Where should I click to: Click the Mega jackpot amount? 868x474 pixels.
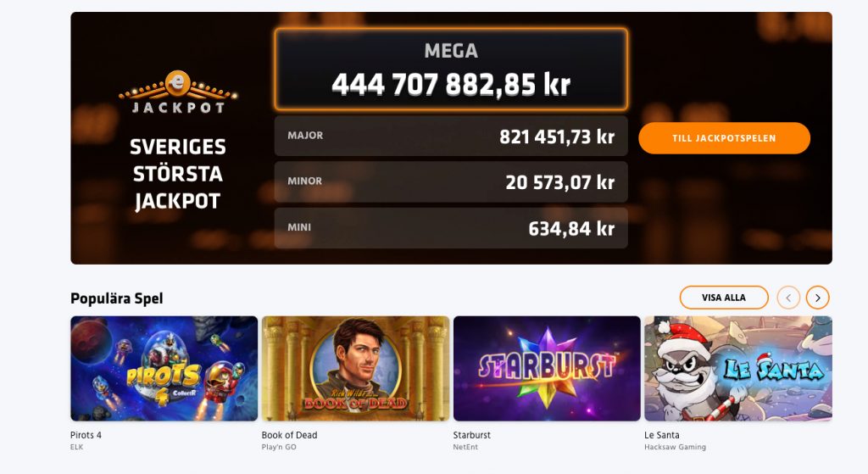click(451, 85)
